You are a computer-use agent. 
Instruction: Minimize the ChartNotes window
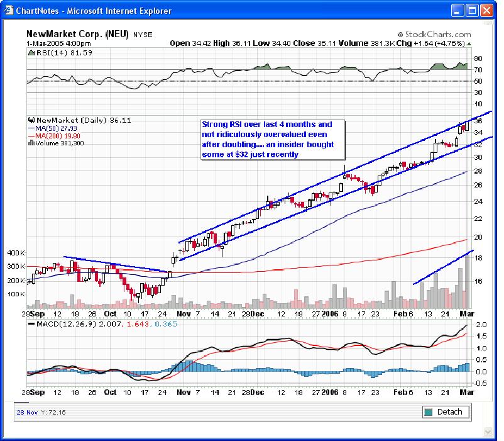(457, 11)
